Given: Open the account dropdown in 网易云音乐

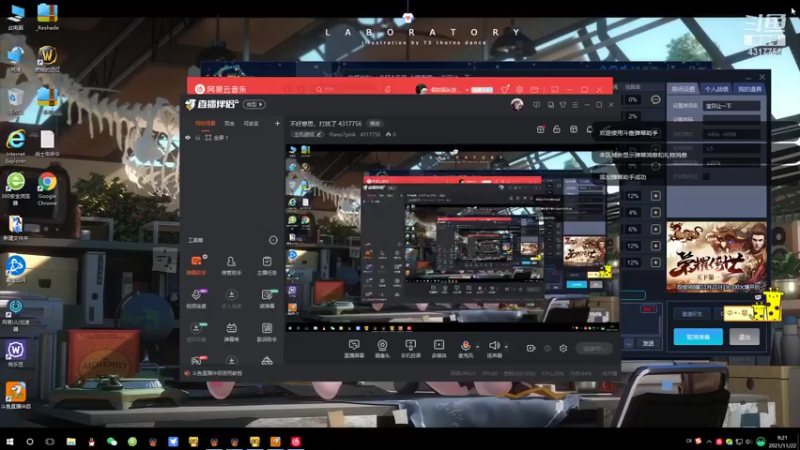Looking at the screenshot, I should click(x=467, y=90).
